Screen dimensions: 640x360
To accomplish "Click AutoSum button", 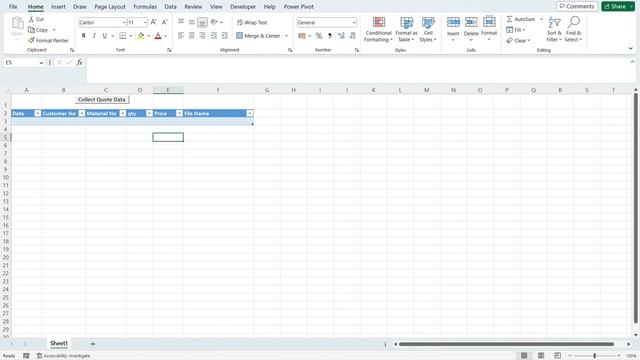I will pos(521,19).
